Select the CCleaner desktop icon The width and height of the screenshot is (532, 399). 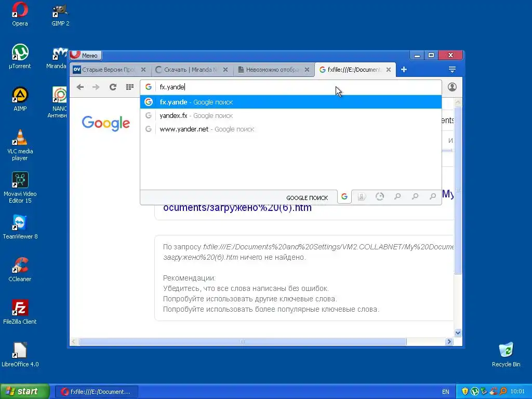point(20,270)
